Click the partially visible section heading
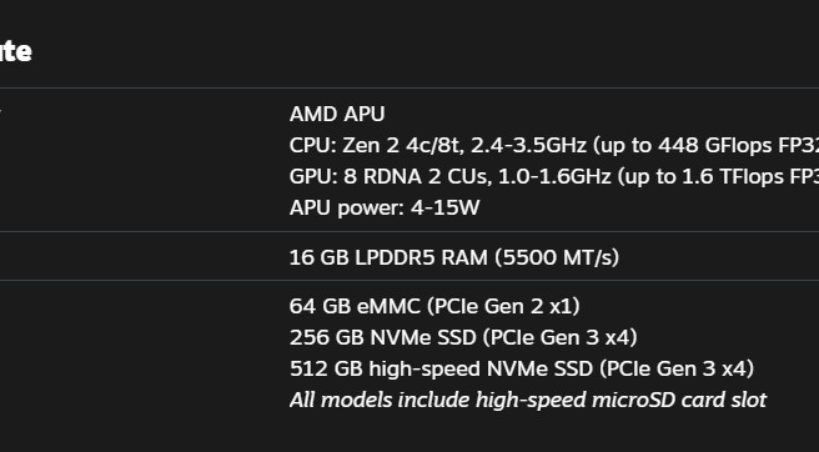Screen dimensions: 819x452 pos(16,51)
